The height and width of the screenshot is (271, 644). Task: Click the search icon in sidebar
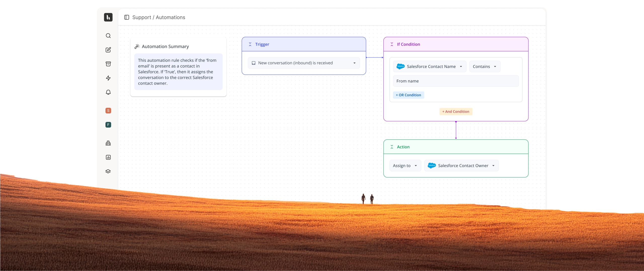(x=108, y=36)
